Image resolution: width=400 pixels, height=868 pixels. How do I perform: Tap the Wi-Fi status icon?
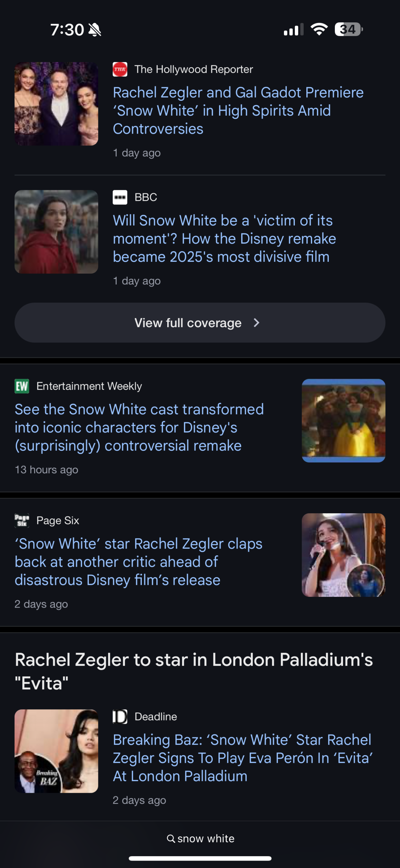pyautogui.click(x=319, y=29)
